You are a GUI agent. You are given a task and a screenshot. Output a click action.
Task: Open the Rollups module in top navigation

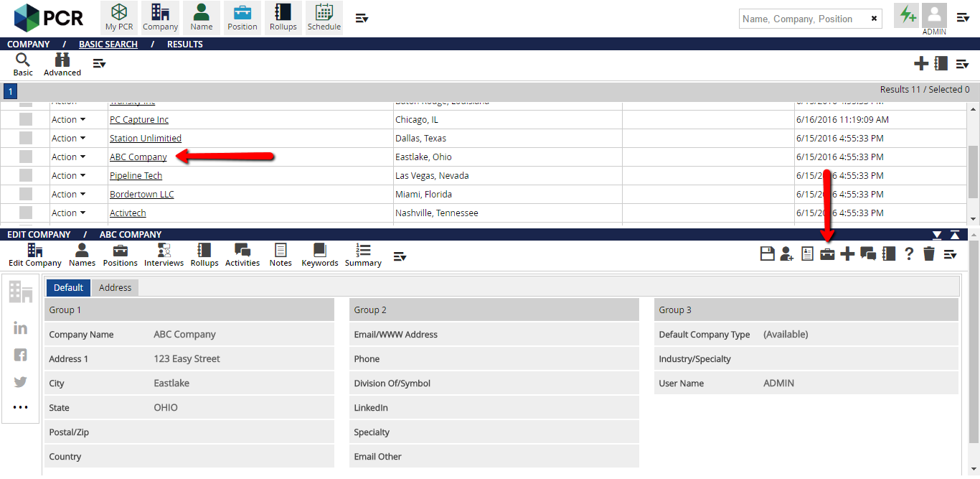tap(283, 18)
